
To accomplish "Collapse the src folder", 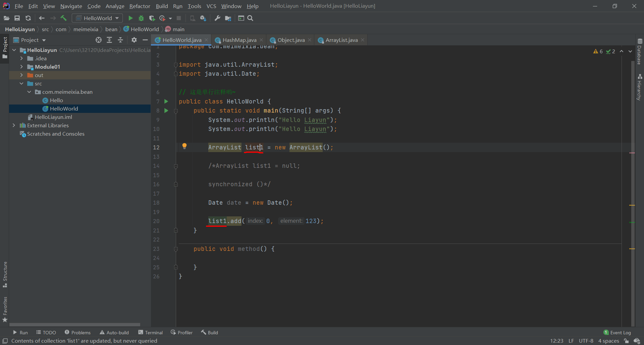I will point(21,83).
